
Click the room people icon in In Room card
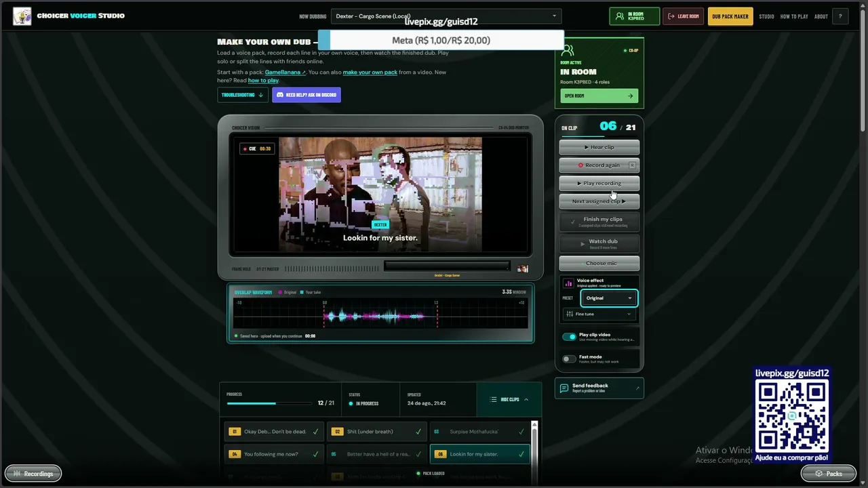pos(568,50)
